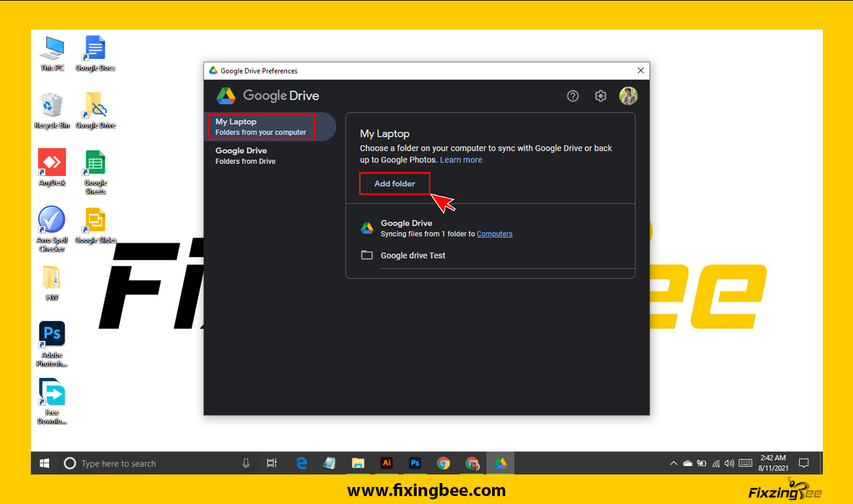853x504 pixels.
Task: Click the Add folder button
Action: coord(394,184)
